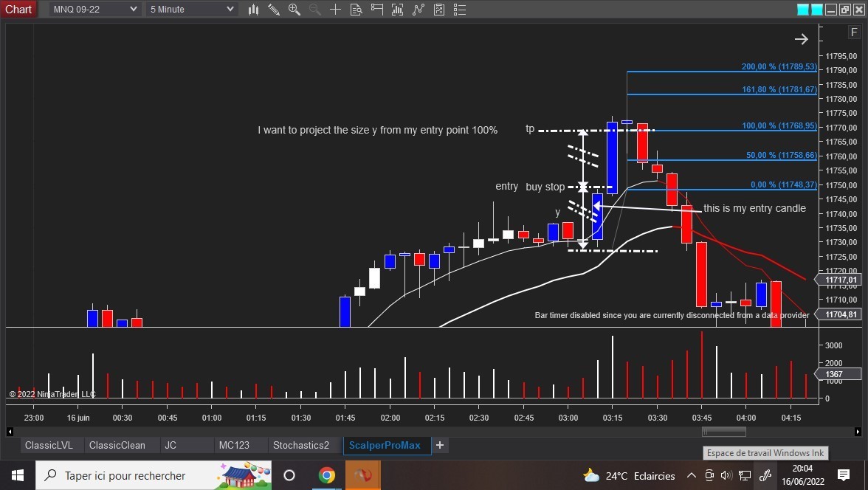Click the 'this is my entry candle' annotation
Screen dimensions: 868x490
pos(754,208)
